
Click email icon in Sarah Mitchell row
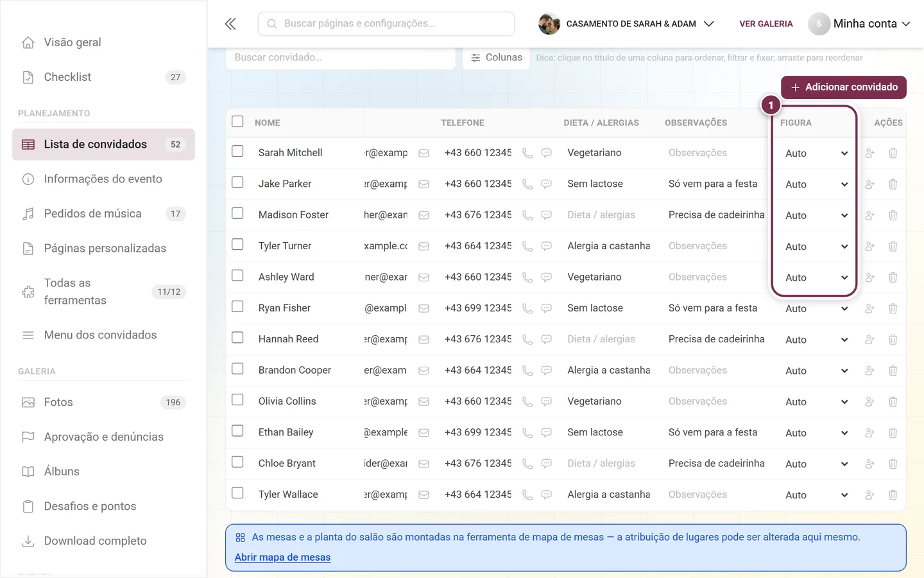point(424,153)
